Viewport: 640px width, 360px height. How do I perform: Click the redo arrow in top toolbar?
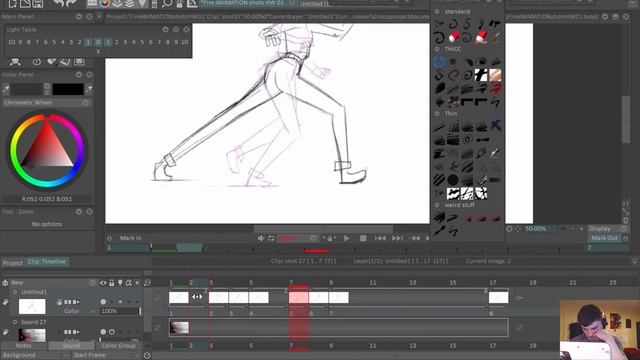pyautogui.click(x=71, y=3)
